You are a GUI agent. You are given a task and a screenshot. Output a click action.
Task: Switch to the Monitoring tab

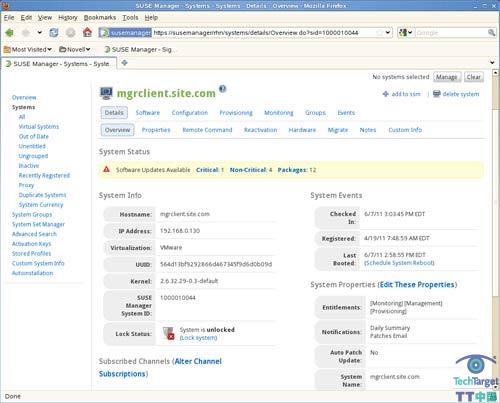[x=279, y=113]
